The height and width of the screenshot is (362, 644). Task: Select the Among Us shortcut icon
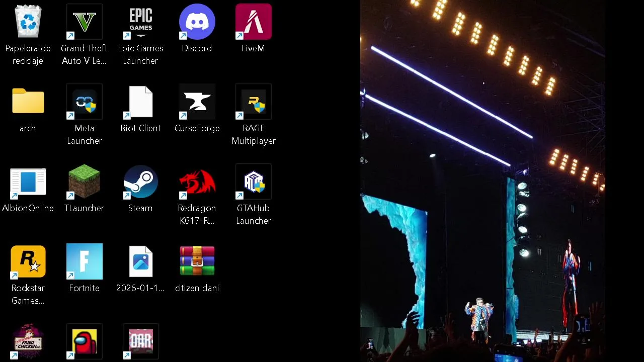click(85, 342)
